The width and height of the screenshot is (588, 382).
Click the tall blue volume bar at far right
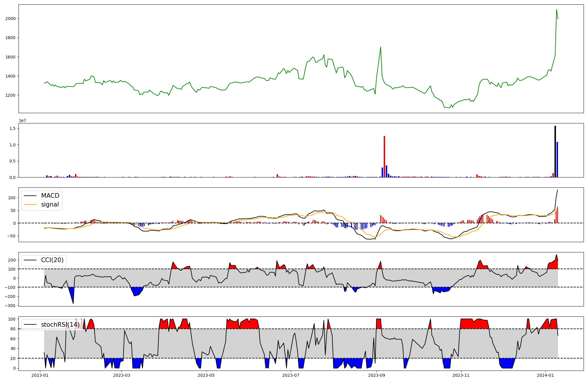point(557,160)
